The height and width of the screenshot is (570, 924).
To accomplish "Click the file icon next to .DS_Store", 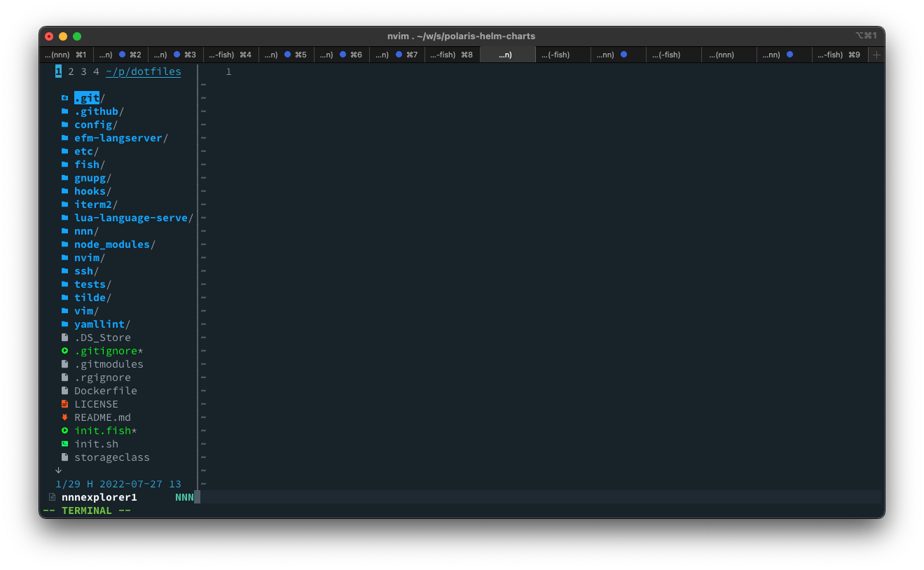I will click(x=64, y=337).
